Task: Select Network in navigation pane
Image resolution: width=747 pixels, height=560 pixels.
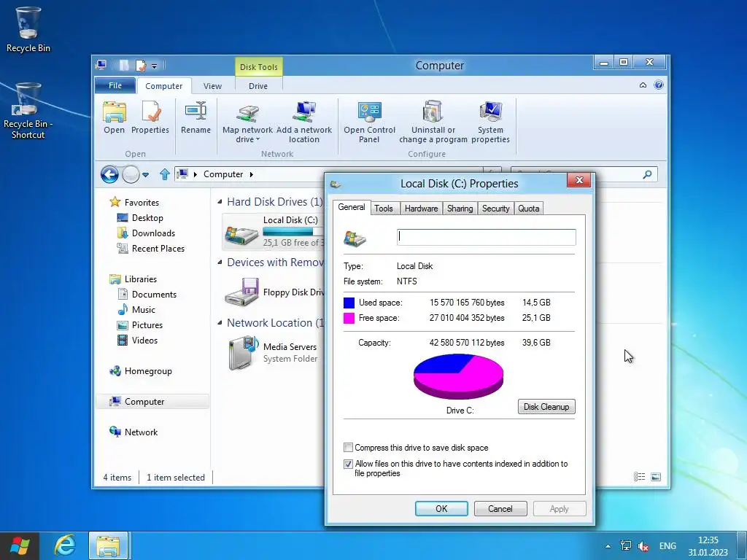Action: [x=134, y=432]
